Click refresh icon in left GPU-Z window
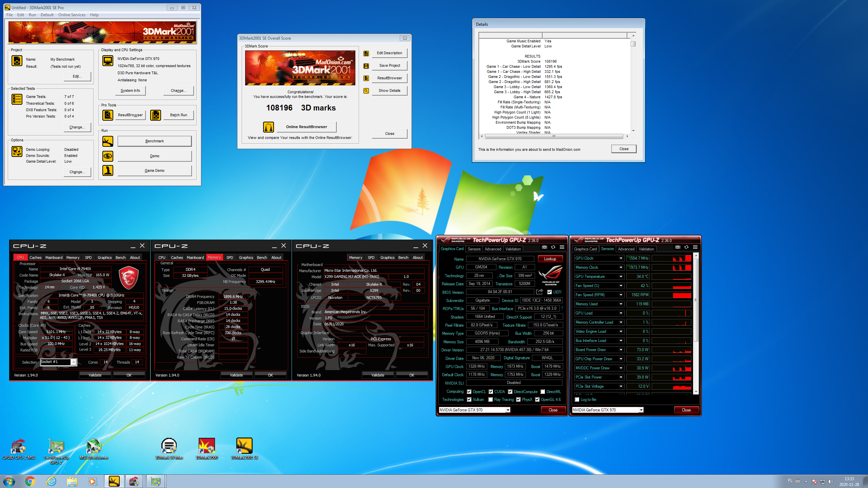The width and height of the screenshot is (868, 488). point(553,247)
